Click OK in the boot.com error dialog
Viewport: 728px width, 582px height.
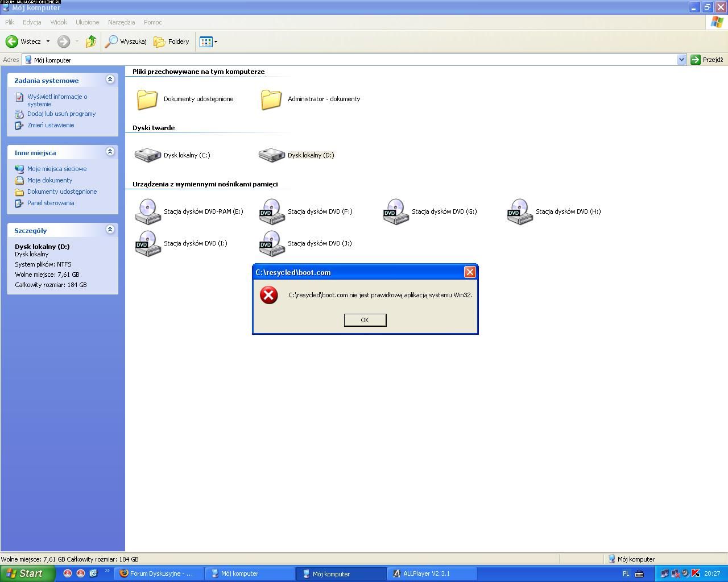[x=365, y=320]
